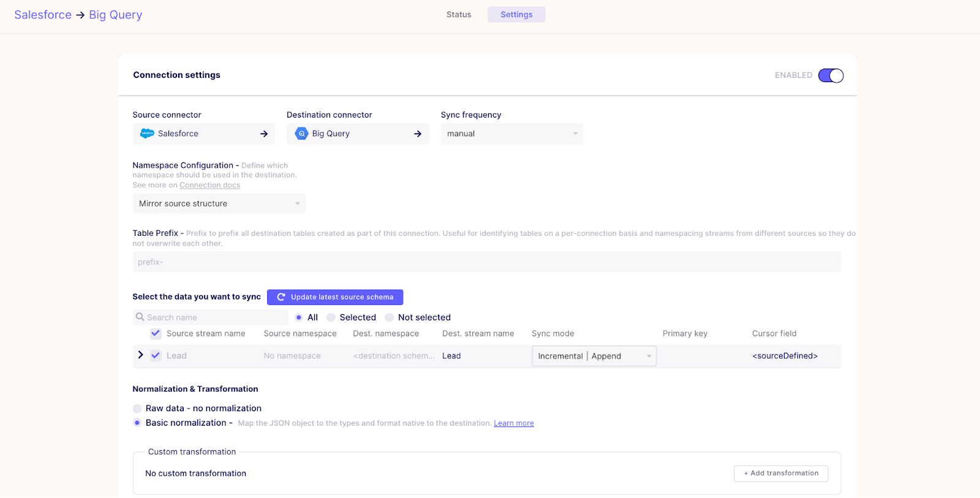The width and height of the screenshot is (980, 498).
Task: Click the Search name input field
Action: coord(211,317)
